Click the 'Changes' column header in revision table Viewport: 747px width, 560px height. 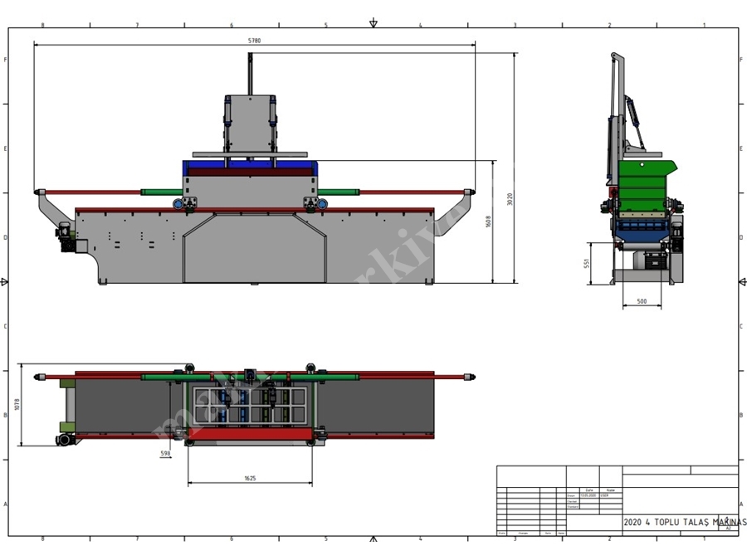[523, 533]
